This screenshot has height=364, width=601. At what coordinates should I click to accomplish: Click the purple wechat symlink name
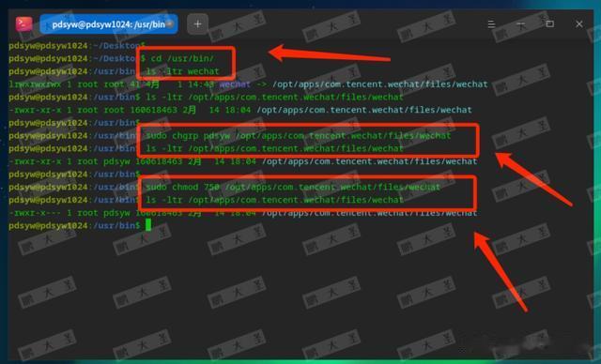click(x=235, y=84)
